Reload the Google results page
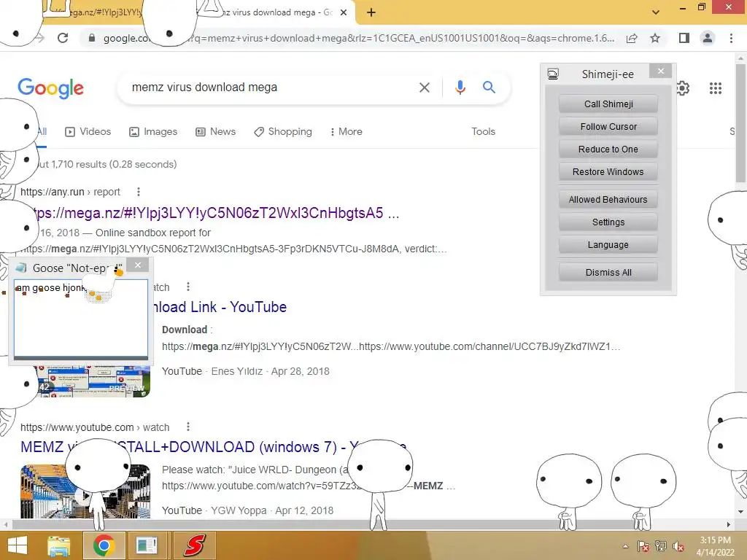Viewport: 747px width, 560px height. pyautogui.click(x=63, y=38)
